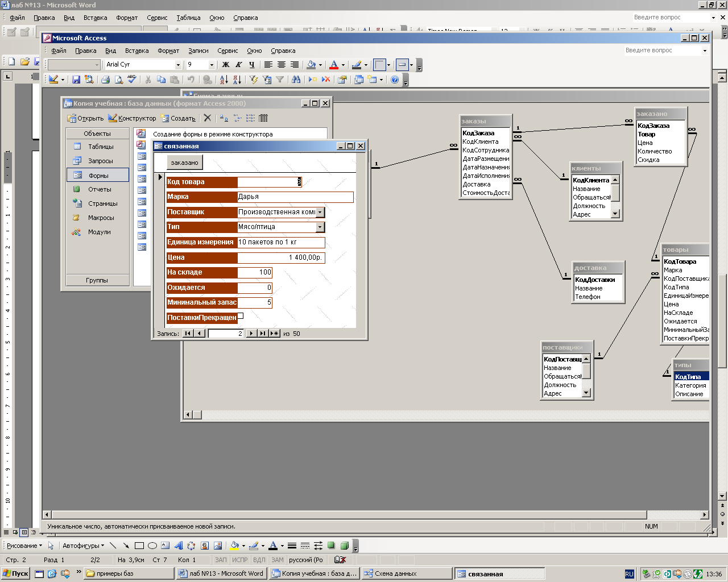Click the Cut scissors icon
Image resolution: width=728 pixels, height=582 pixels.
pos(148,80)
